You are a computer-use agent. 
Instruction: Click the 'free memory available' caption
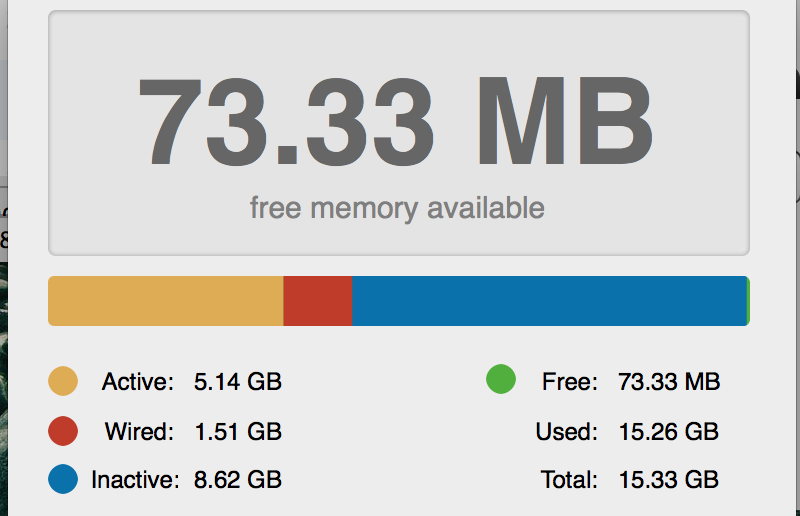[x=397, y=208]
